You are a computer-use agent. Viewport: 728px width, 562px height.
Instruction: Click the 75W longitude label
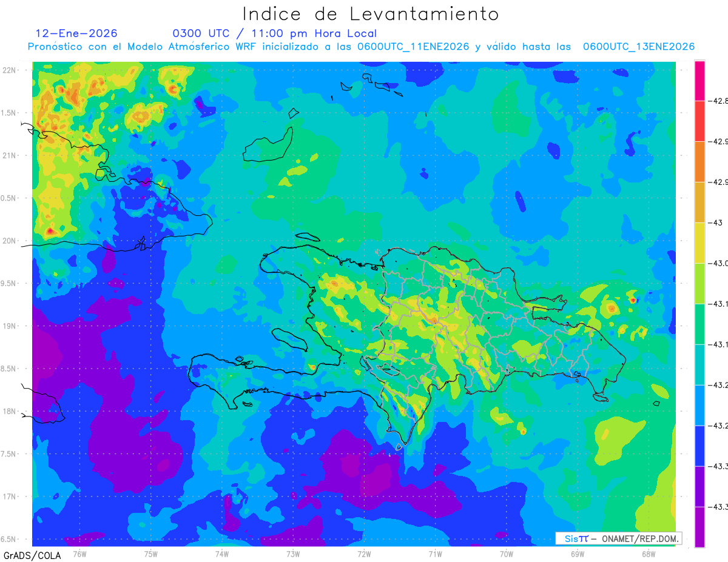(151, 554)
